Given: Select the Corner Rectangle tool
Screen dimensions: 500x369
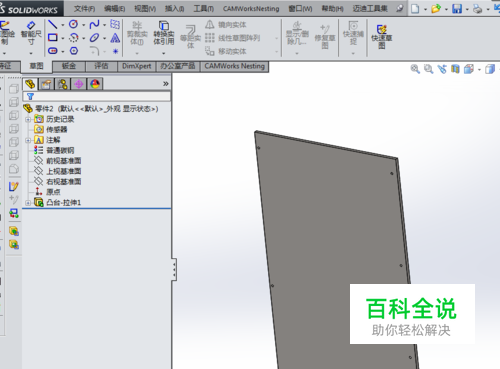Looking at the screenshot, I should (53, 37).
